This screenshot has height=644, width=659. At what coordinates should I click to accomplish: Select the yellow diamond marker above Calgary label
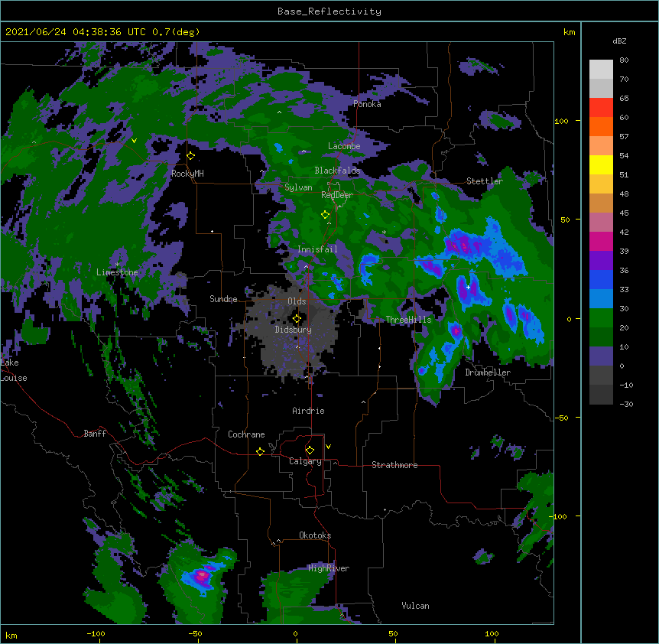click(x=310, y=450)
